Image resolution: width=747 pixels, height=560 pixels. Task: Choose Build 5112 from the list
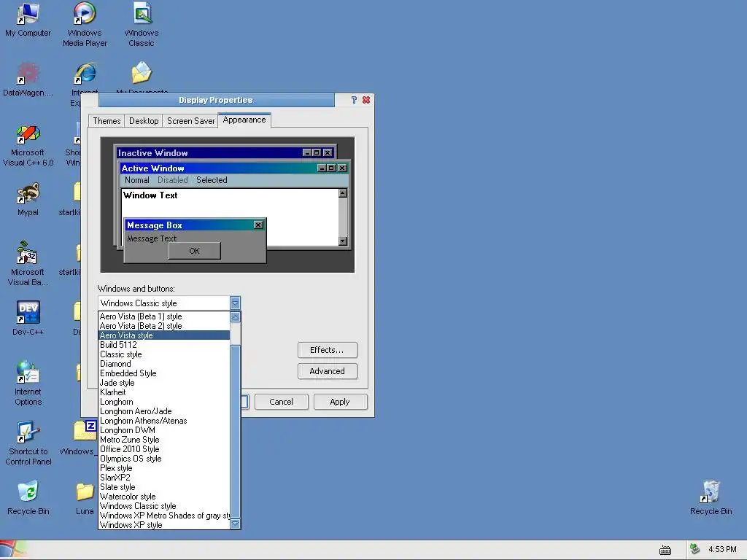pyautogui.click(x=164, y=345)
